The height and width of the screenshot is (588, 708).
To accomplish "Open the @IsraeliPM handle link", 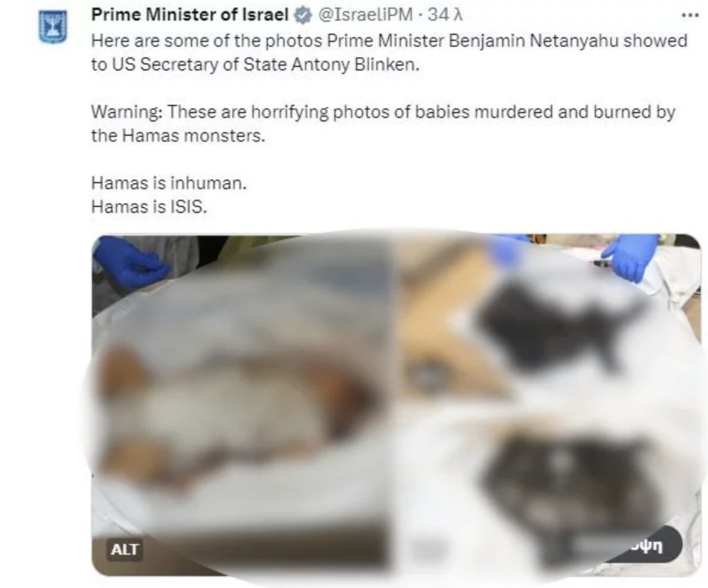I will coord(366,15).
